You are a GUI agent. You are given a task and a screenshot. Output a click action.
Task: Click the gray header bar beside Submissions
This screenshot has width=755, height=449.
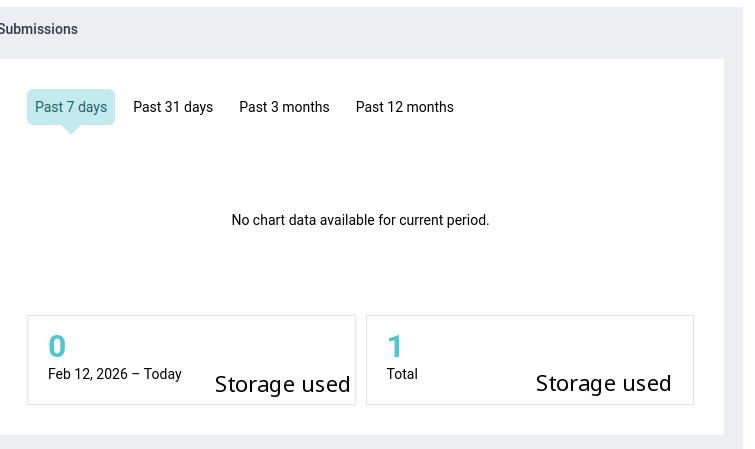click(400, 29)
